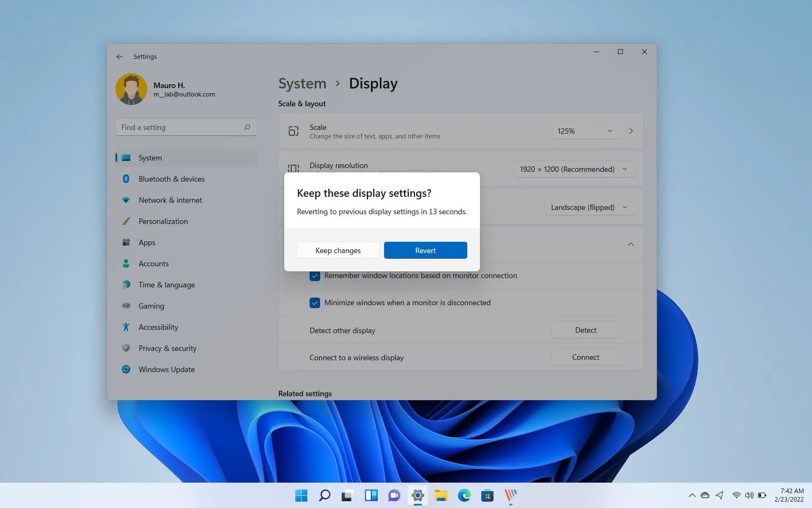This screenshot has width=812, height=508.
Task: Open the Landscape (flipped) orientation dropdown
Action: [589, 207]
